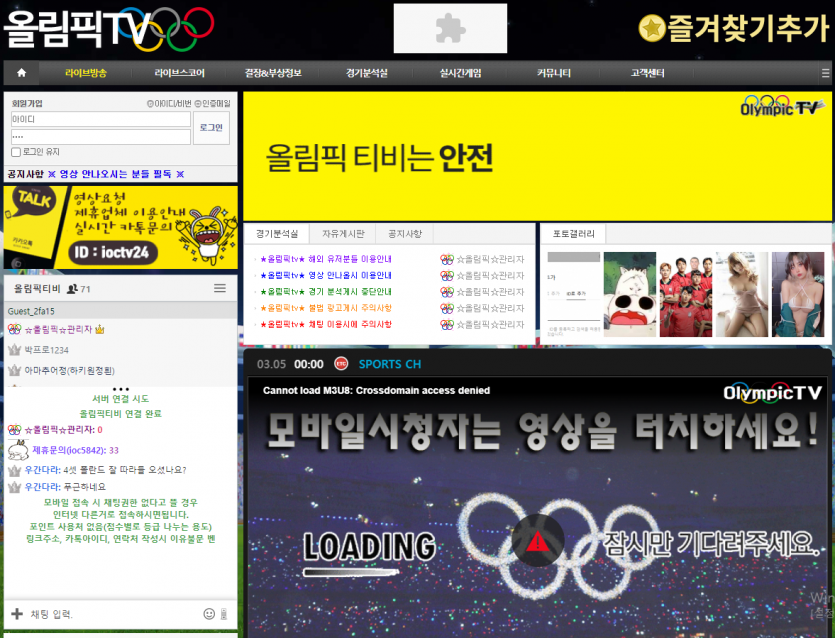Click the SPORTS CH channel title
Image resolution: width=835 pixels, height=638 pixels.
point(390,364)
